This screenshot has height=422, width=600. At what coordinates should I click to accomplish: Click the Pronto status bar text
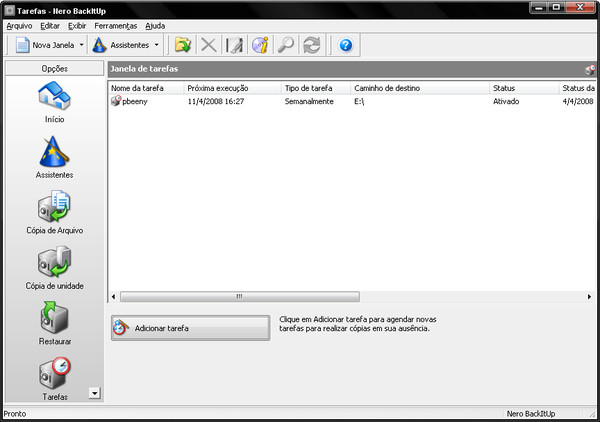(15, 414)
